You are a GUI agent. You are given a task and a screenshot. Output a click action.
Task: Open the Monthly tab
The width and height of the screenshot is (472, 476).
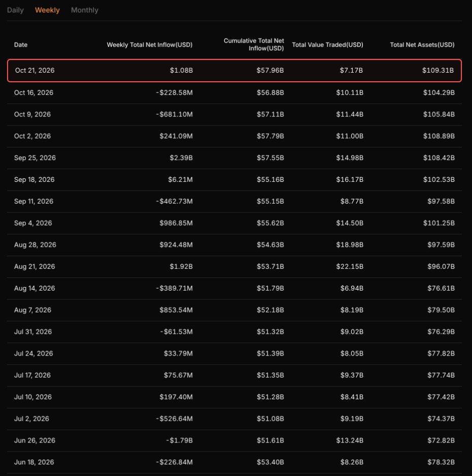tap(85, 10)
